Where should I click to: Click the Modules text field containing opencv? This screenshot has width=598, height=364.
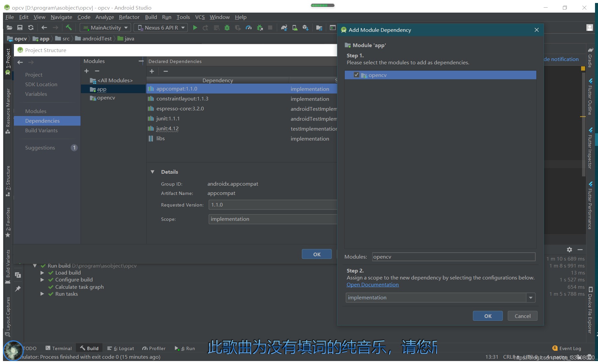click(x=453, y=257)
